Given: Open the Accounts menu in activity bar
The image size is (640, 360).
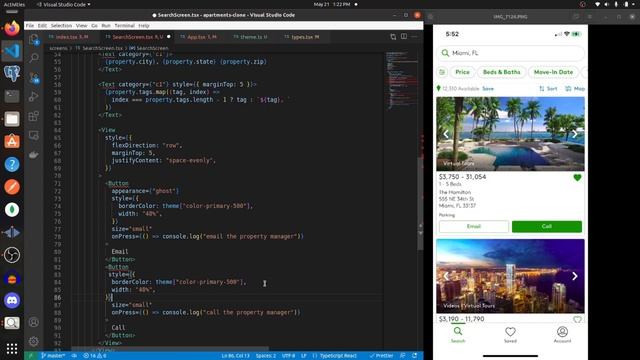Looking at the screenshot, I should click(34, 322).
